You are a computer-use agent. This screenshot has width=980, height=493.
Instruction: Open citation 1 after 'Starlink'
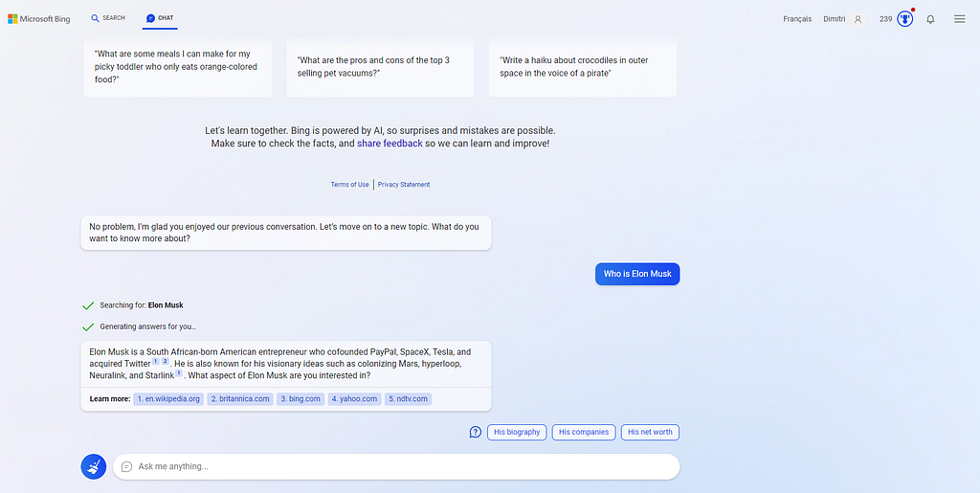click(x=178, y=373)
